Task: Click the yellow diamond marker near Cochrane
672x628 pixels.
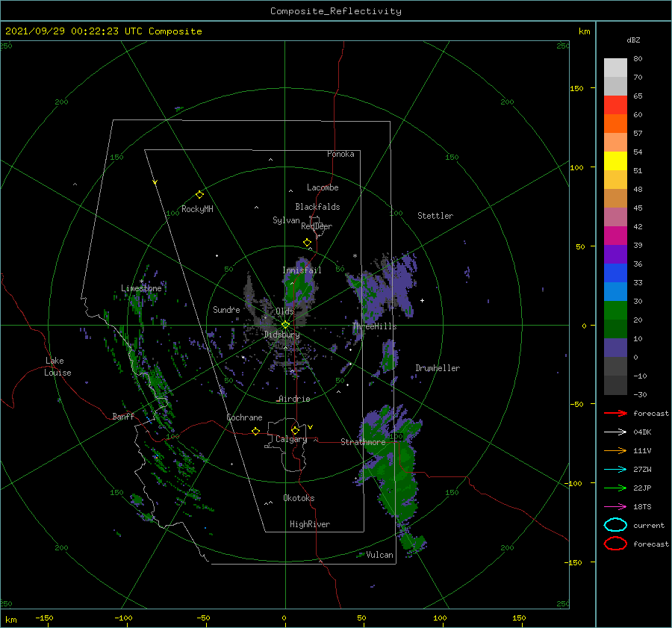Action: point(256,432)
